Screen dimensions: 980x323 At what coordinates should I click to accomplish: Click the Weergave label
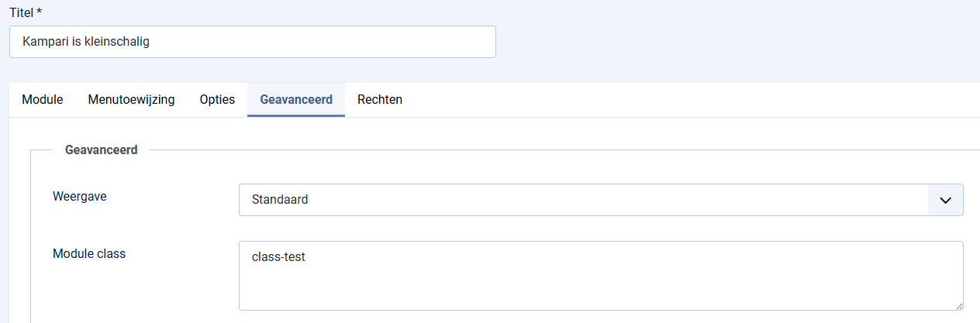pyautogui.click(x=80, y=197)
